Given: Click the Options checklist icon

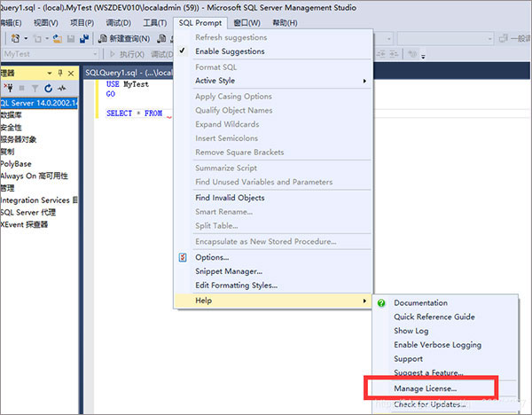Looking at the screenshot, I should click(183, 257).
